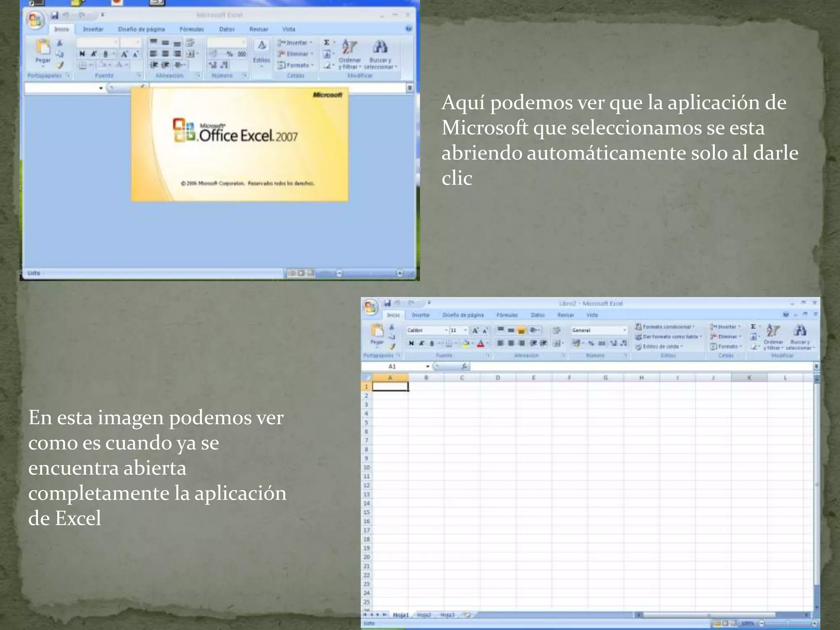Toggle center alignment in Libro2 window
This screenshot has width=840, height=630.
tap(511, 343)
